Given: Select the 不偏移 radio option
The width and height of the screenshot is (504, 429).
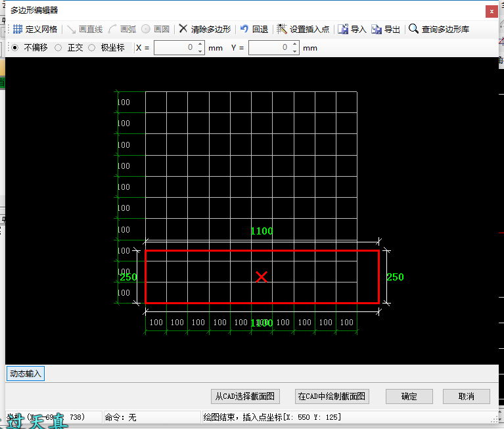Looking at the screenshot, I should pyautogui.click(x=15, y=47).
